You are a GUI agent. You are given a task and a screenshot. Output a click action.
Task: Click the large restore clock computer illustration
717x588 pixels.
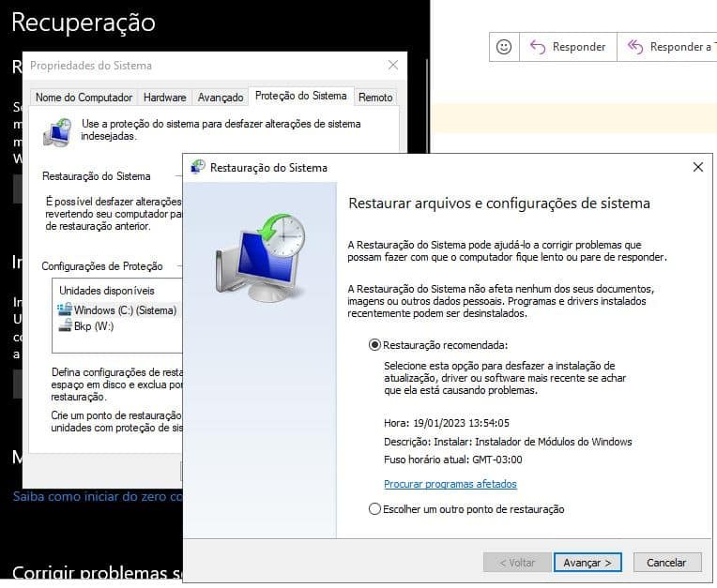pos(261,257)
